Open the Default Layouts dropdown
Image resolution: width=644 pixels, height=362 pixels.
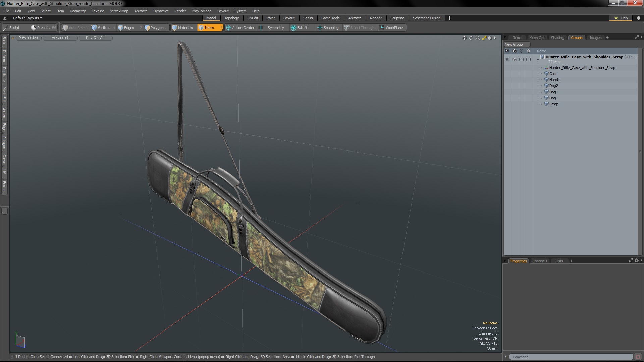28,18
